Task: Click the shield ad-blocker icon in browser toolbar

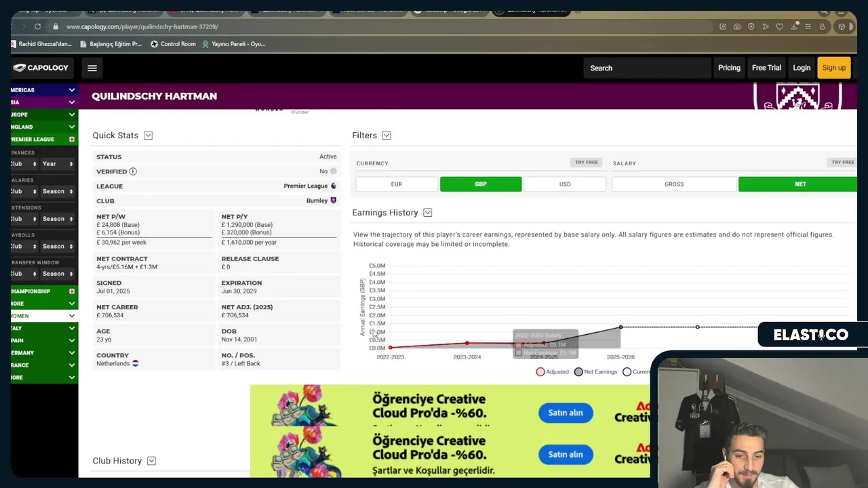Action: coord(751,26)
